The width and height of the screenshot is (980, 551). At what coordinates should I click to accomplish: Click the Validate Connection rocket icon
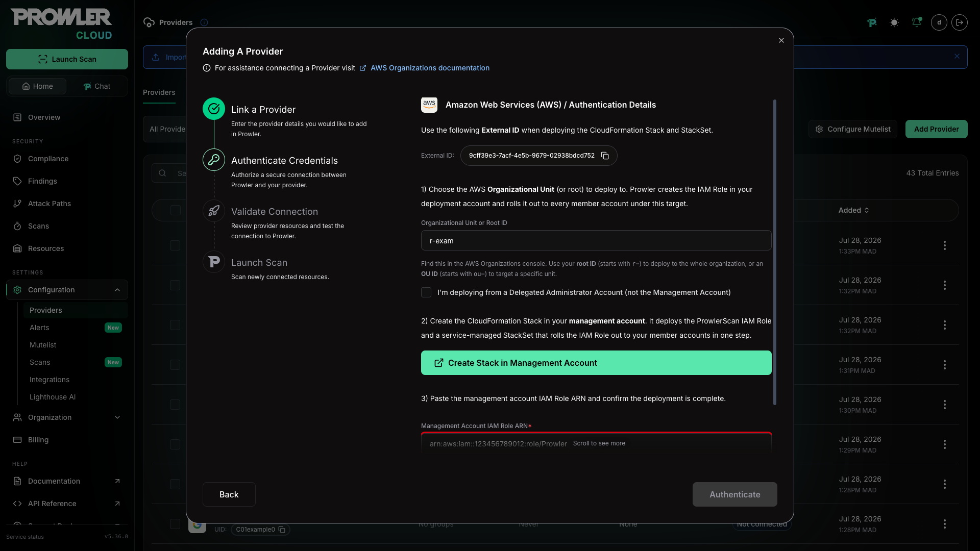click(x=214, y=211)
